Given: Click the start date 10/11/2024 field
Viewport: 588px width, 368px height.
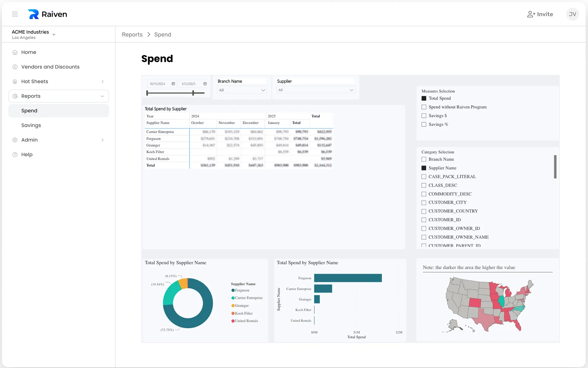Looking at the screenshot, I should coord(158,84).
